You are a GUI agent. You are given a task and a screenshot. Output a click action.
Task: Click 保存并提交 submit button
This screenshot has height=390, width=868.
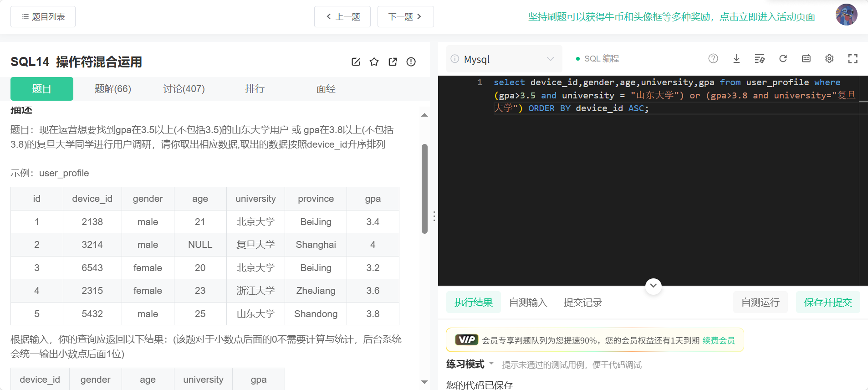[x=828, y=303]
